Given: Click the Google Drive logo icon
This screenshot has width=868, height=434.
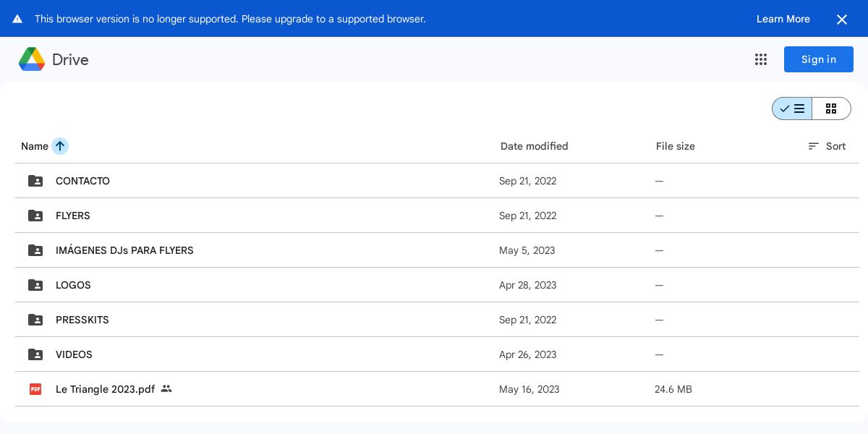Looking at the screenshot, I should point(32,59).
